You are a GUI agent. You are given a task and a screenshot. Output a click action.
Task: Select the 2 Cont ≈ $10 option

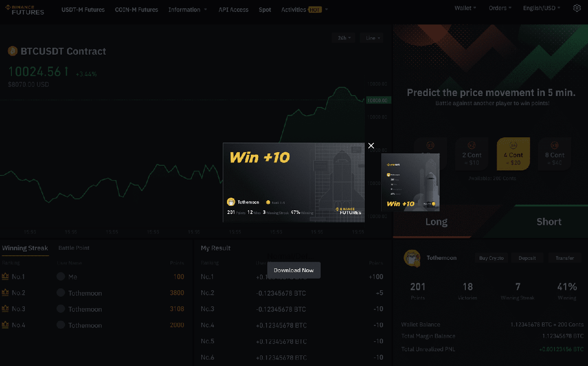click(x=472, y=154)
